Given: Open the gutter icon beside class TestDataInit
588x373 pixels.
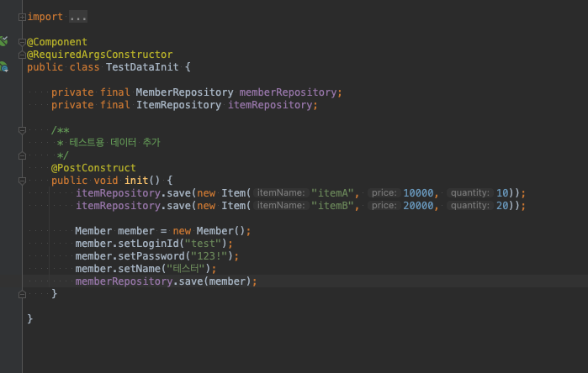Looking at the screenshot, I should click(4, 66).
